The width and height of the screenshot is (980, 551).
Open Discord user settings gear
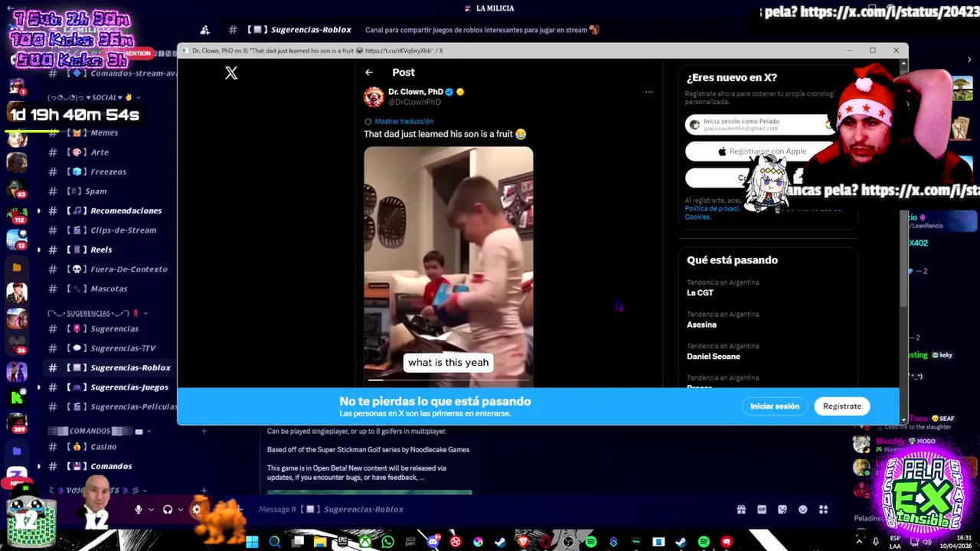pos(197,509)
